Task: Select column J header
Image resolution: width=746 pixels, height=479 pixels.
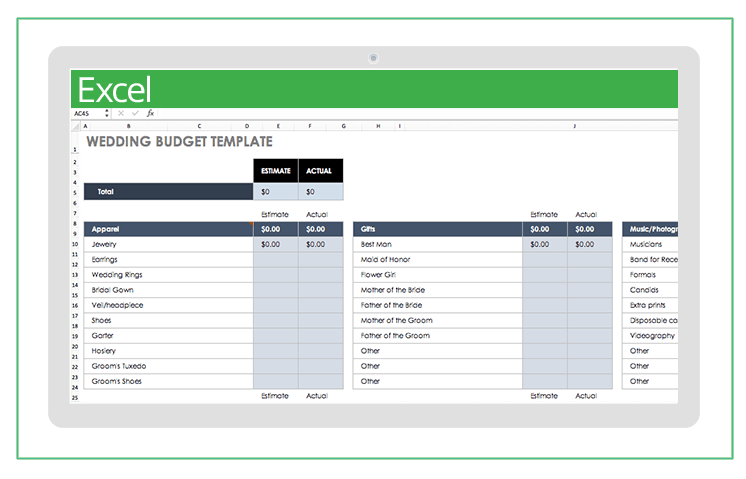Action: click(x=574, y=127)
